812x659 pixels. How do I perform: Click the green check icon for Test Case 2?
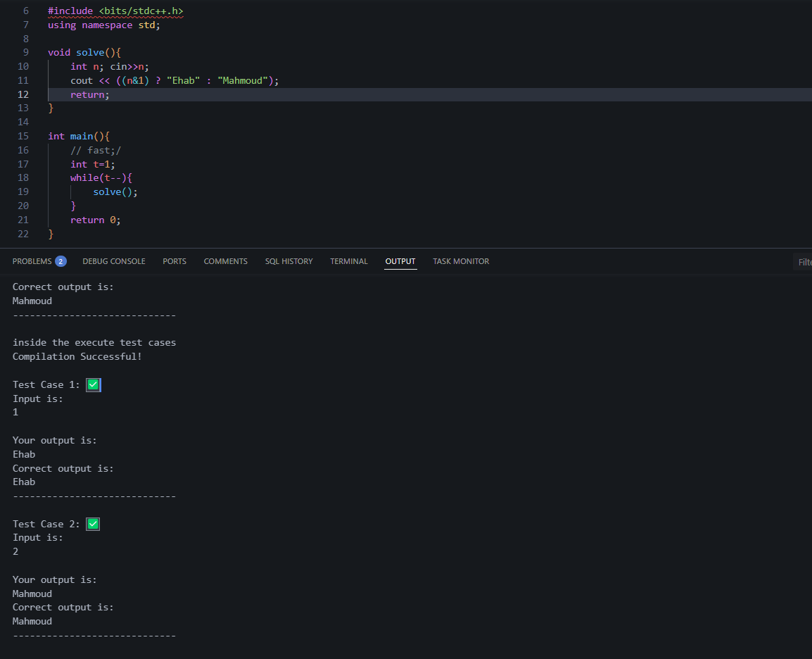coord(93,525)
